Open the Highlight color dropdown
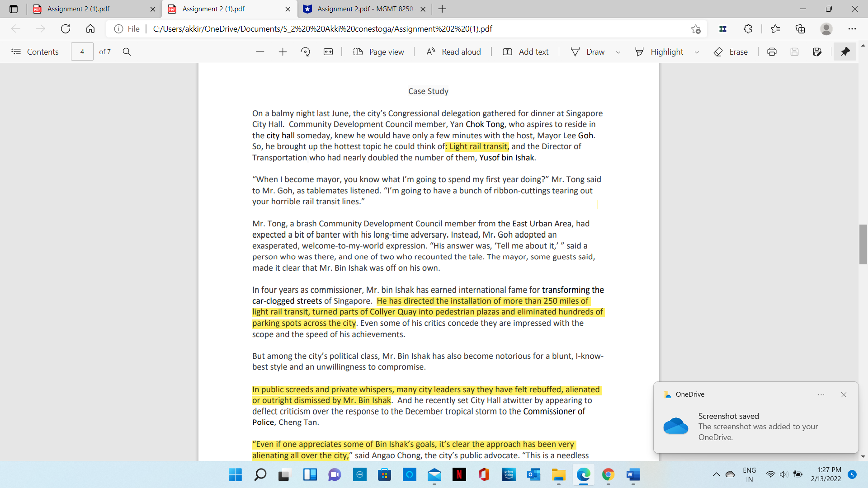868x488 pixels. point(697,52)
